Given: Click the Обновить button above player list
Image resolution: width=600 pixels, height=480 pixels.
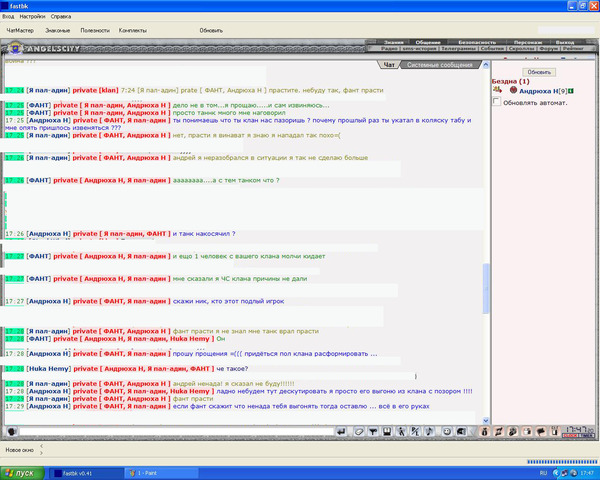Looking at the screenshot, I should pos(539,72).
